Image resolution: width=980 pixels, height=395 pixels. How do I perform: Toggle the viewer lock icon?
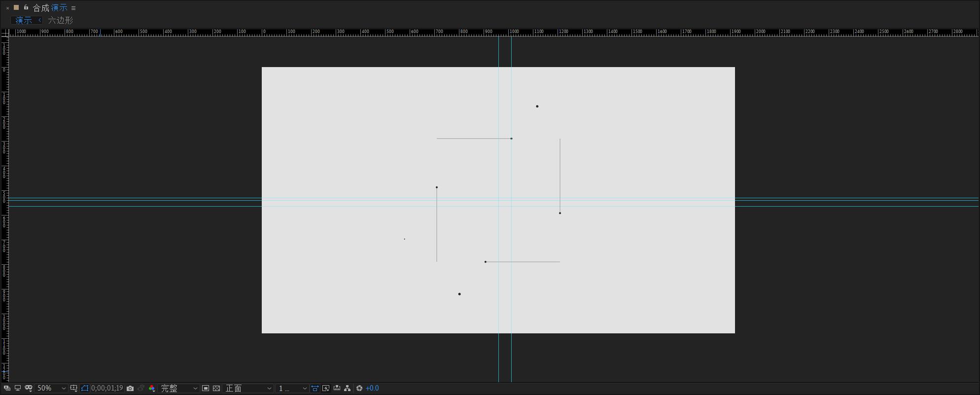point(26,7)
